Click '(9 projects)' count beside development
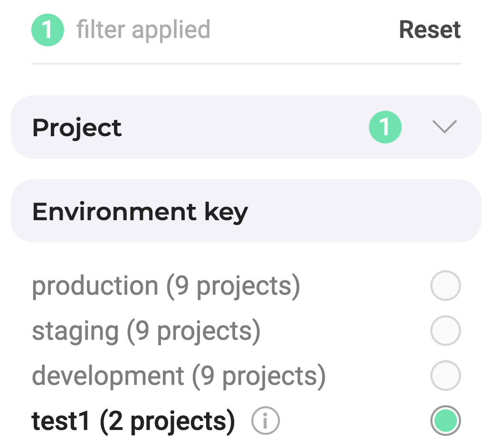Screen dimensions: 492x448 [x=259, y=376]
